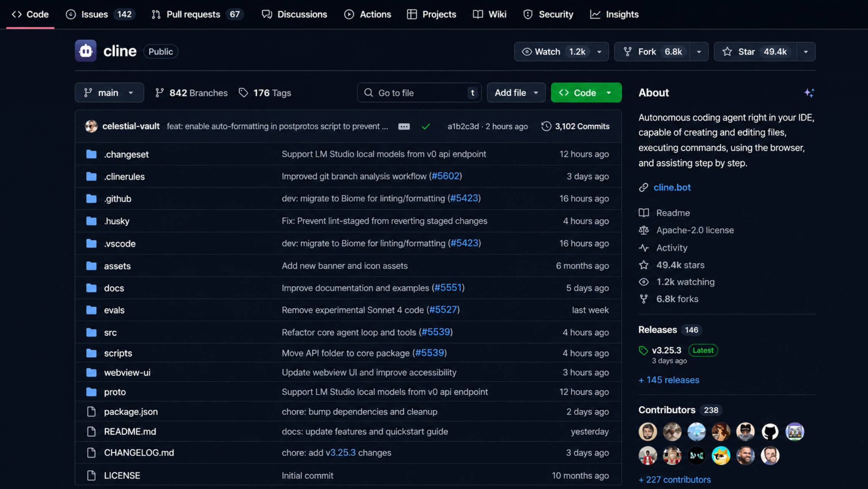
Task: Click the package.json file icon
Action: coord(91,411)
